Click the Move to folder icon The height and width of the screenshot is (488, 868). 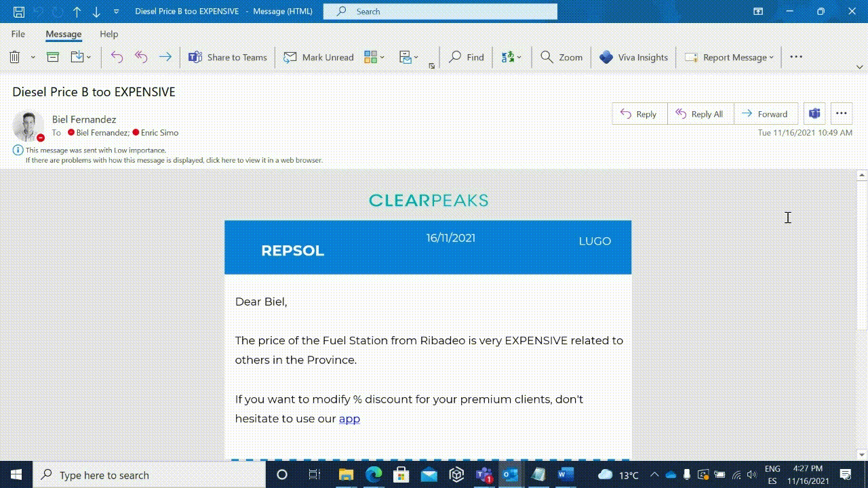click(x=77, y=58)
